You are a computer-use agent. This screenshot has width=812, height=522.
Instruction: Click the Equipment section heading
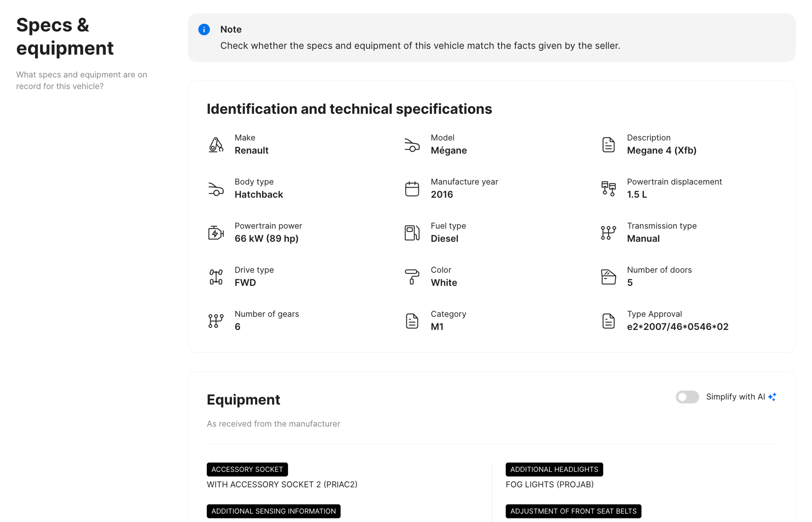coord(243,400)
